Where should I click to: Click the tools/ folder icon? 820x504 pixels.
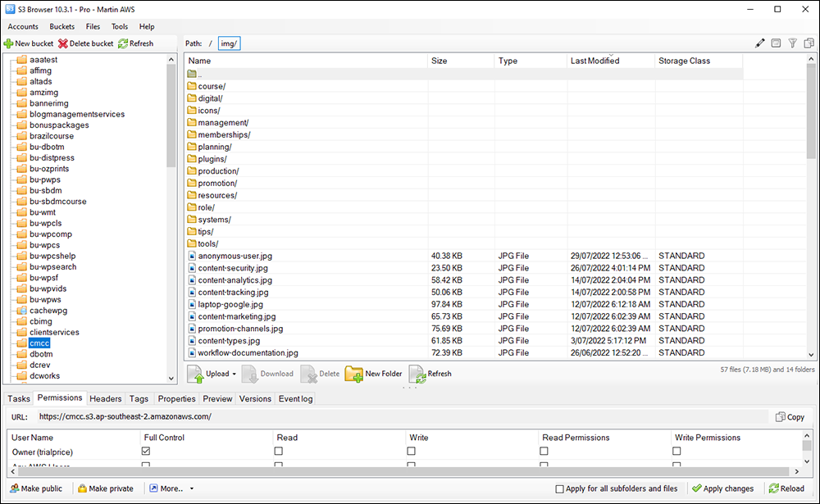192,243
